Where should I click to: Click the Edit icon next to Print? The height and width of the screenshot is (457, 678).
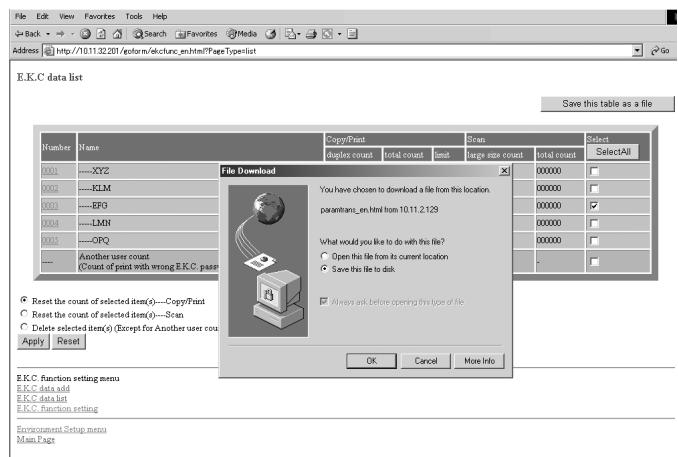click(x=327, y=34)
